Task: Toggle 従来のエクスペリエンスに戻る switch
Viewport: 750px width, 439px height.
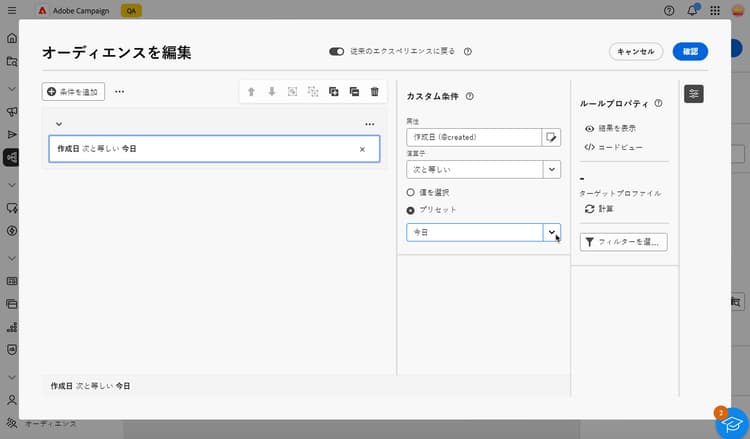Action: pyautogui.click(x=336, y=51)
